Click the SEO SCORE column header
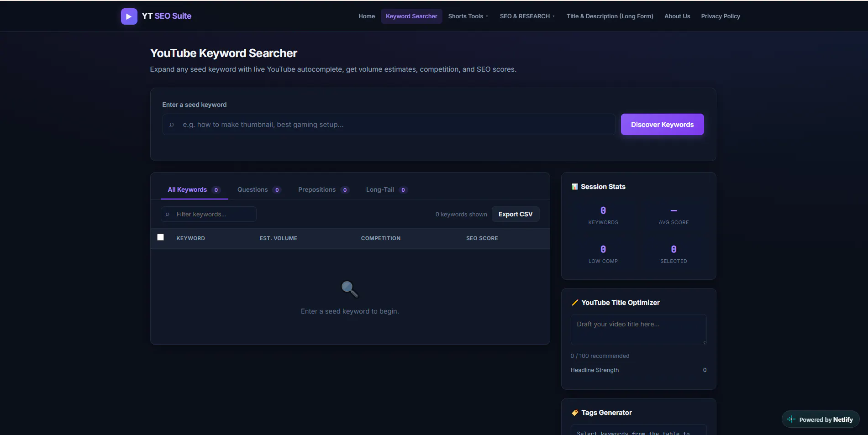 [x=482, y=238]
